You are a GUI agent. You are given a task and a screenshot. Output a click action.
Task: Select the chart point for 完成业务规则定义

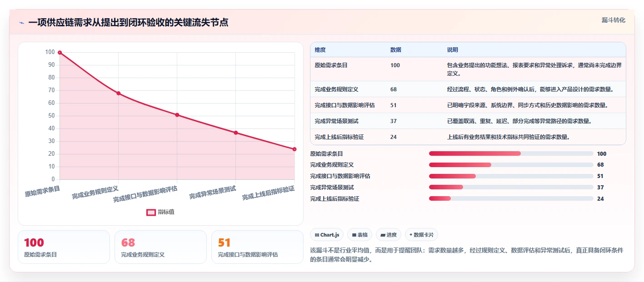tap(118, 93)
